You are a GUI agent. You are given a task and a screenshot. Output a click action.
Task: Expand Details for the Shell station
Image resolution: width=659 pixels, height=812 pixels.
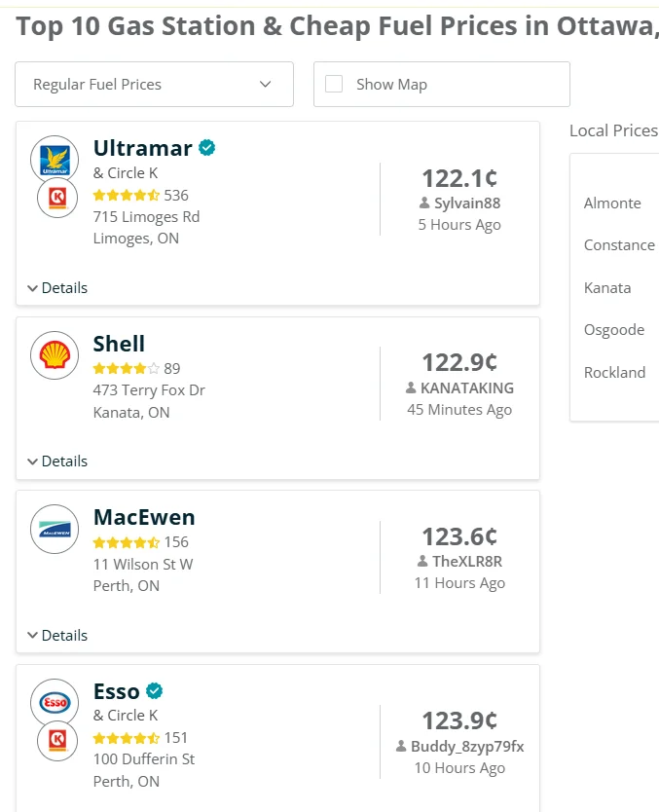point(57,461)
